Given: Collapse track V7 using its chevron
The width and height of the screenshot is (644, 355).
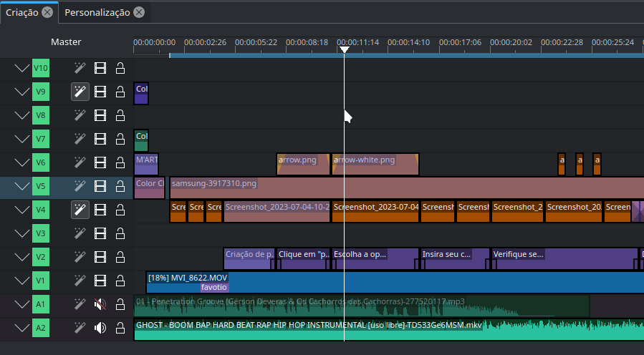Looking at the screenshot, I should point(22,140).
